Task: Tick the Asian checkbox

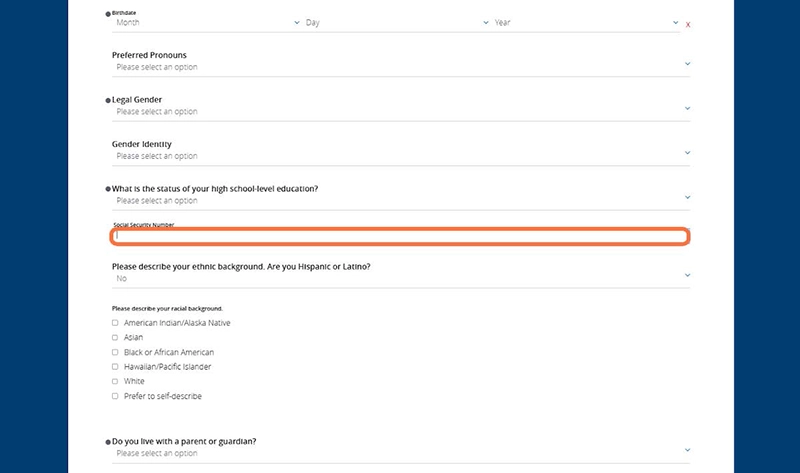Action: [x=115, y=338]
